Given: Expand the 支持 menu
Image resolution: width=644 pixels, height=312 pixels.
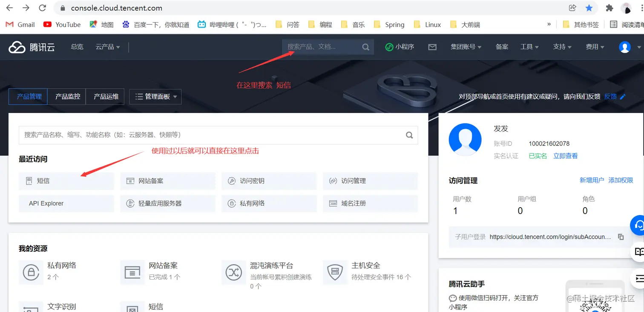Looking at the screenshot, I should click(562, 47).
